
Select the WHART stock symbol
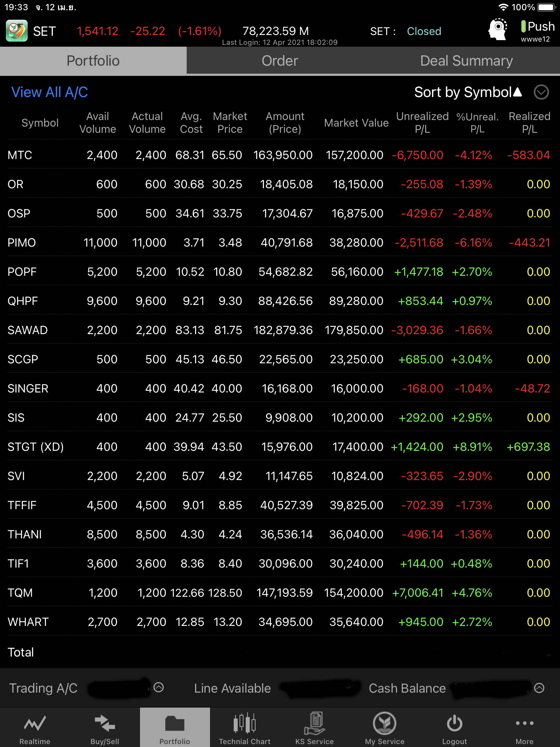click(28, 622)
